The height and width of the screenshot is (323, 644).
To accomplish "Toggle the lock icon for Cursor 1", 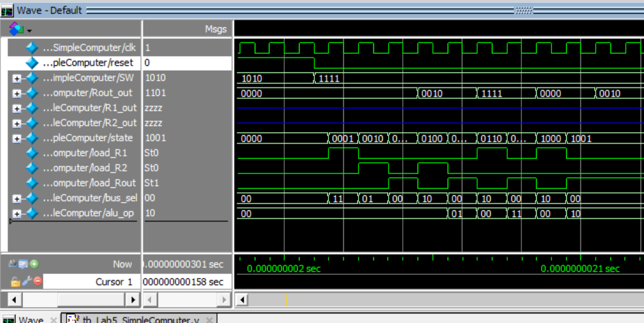I will point(15,281).
